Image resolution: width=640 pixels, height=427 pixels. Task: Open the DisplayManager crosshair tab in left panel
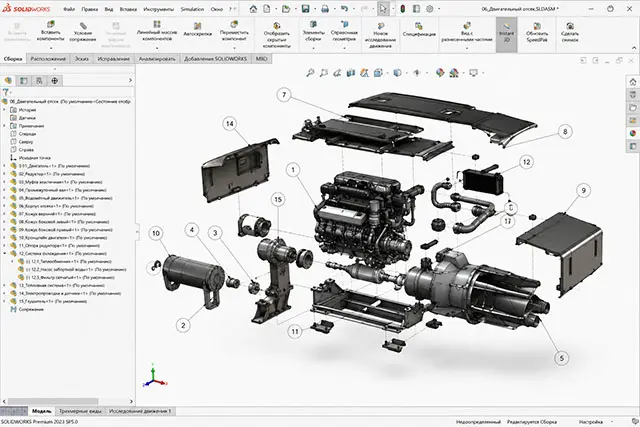click(54, 81)
